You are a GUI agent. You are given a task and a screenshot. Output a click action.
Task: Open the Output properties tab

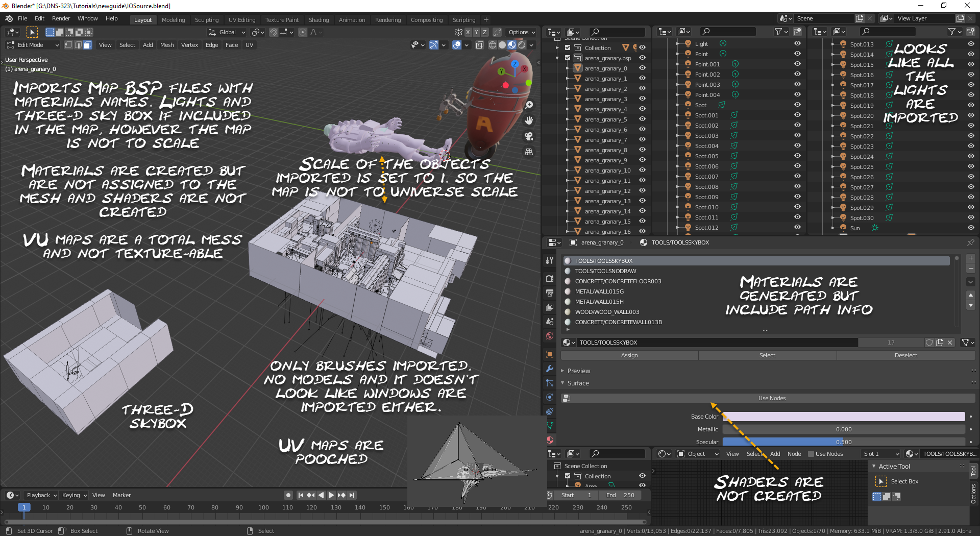pos(550,293)
